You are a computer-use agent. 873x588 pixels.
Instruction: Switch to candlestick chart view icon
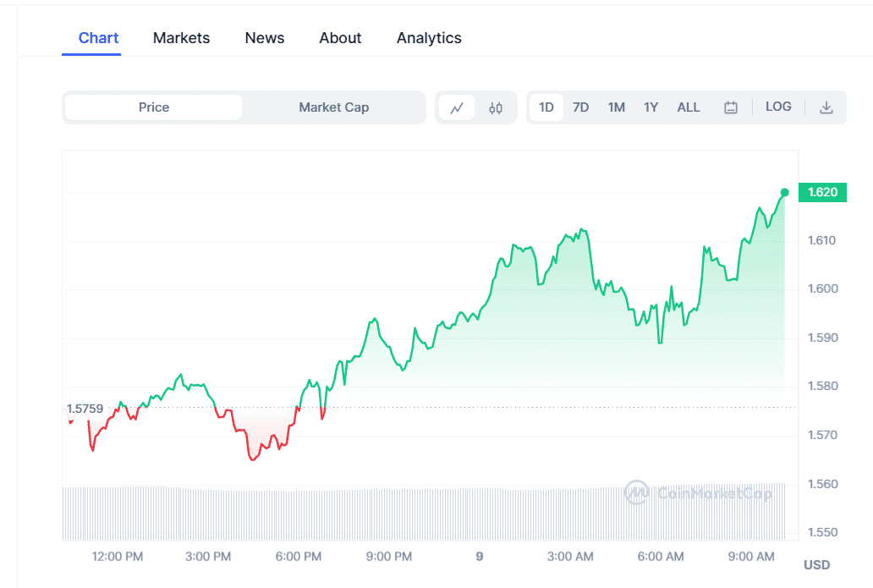click(x=496, y=107)
